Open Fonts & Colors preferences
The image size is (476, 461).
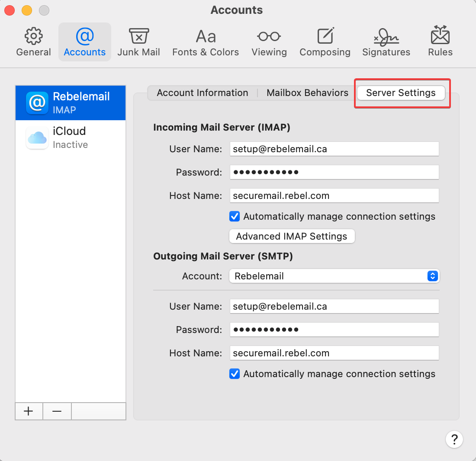point(206,42)
